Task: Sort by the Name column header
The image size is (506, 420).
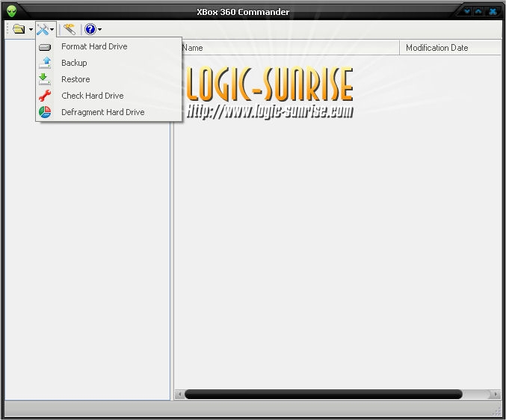Action: [x=287, y=48]
